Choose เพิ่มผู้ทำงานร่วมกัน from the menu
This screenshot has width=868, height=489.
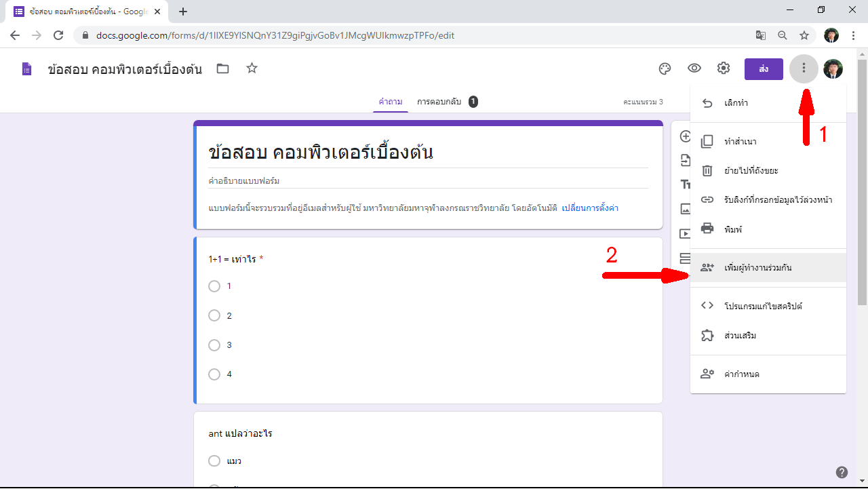(x=757, y=268)
